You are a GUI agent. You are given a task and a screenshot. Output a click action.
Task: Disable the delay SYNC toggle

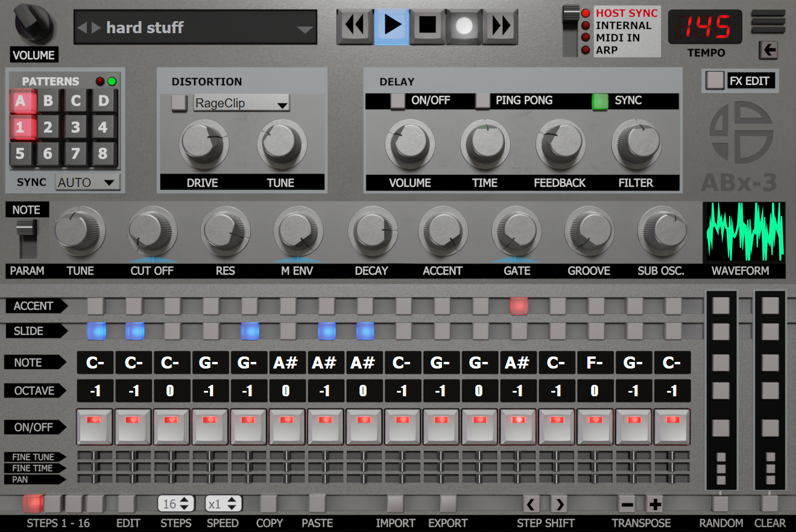pos(600,101)
